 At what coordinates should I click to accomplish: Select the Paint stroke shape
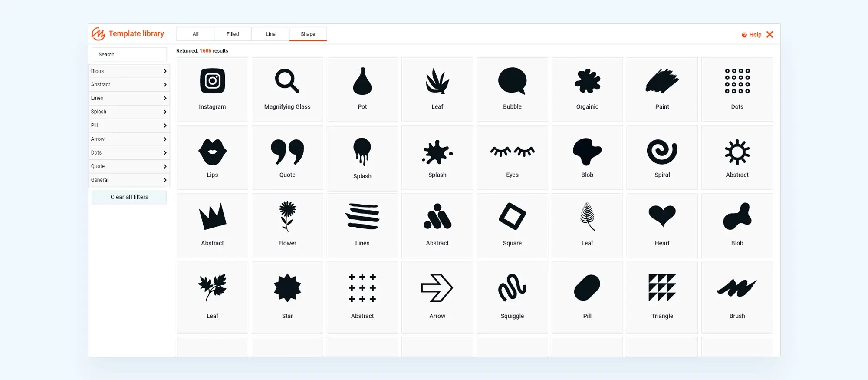coord(662,89)
